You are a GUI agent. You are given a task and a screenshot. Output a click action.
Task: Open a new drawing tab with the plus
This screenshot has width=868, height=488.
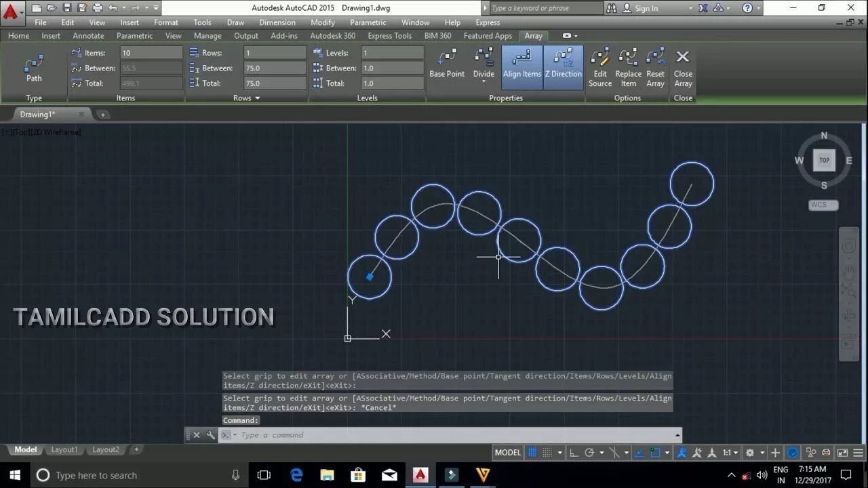coord(103,115)
